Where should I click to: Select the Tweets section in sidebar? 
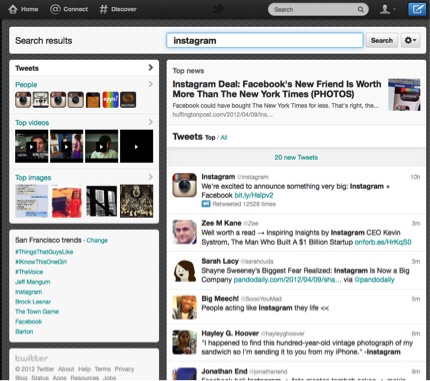click(84, 68)
